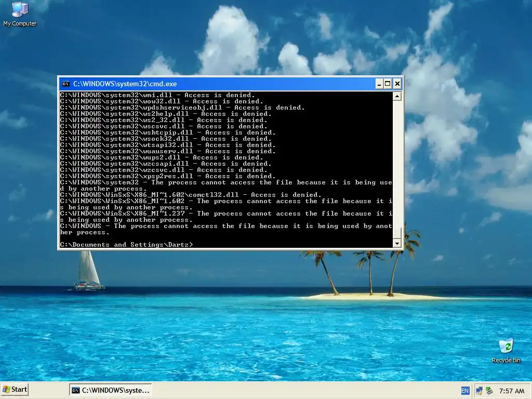The image size is (532, 399).
Task: Open the Recycle Bin desktop icon
Action: 506,351
